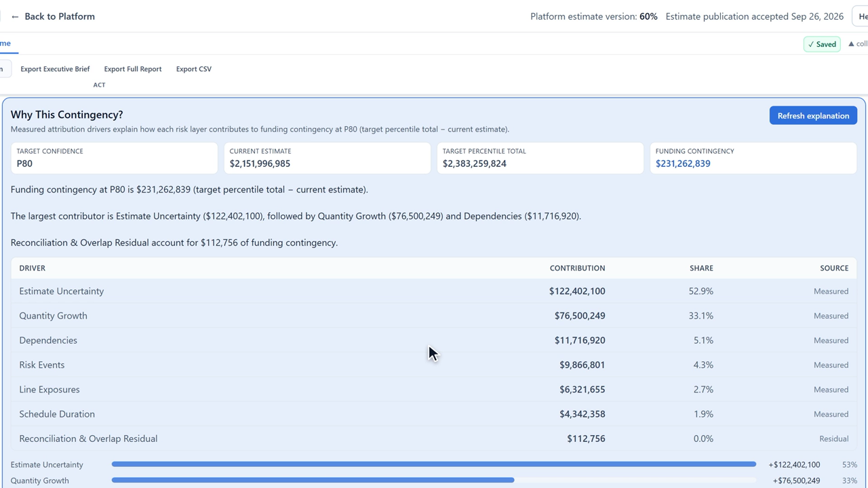868x488 pixels.
Task: Click the green Saved status badge
Action: click(822, 44)
